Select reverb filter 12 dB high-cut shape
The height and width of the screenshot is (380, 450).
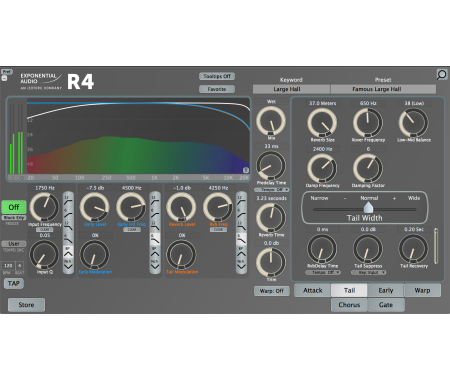[x=241, y=226]
